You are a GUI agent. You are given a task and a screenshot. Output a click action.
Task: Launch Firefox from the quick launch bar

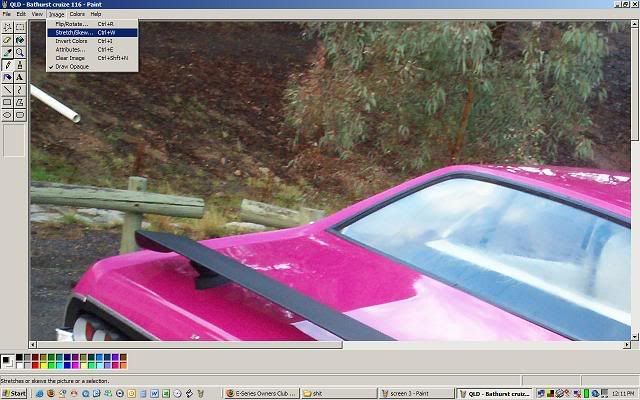(x=51, y=393)
